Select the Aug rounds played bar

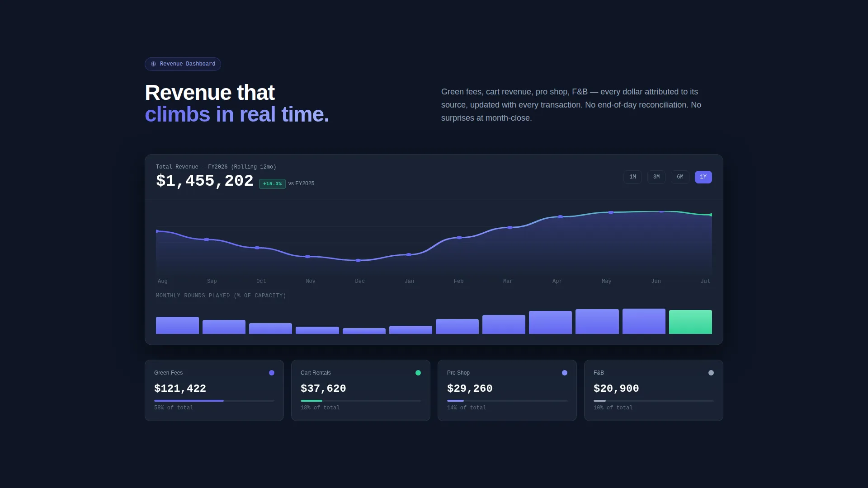[177, 325]
